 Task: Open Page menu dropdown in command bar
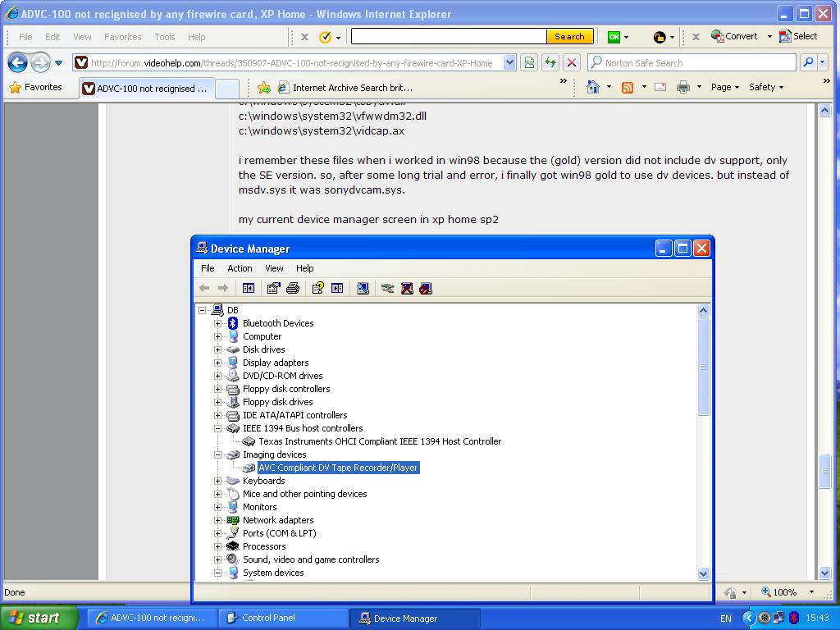point(725,87)
